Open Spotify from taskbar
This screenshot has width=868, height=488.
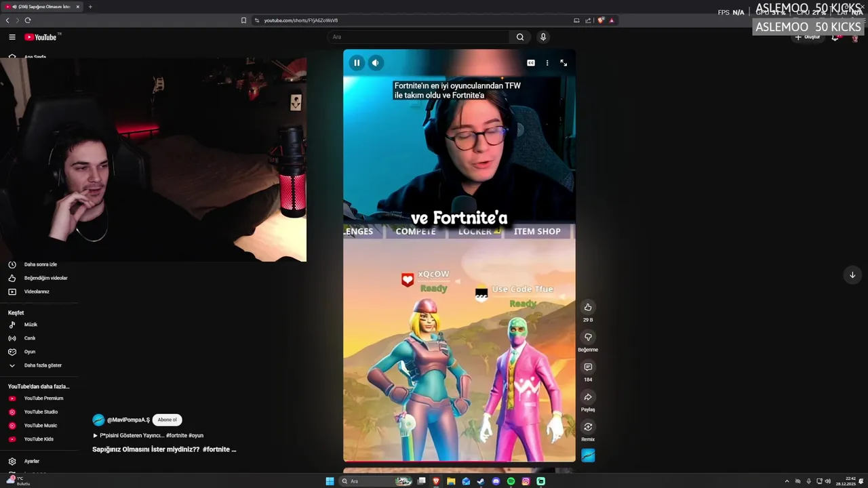point(511,481)
